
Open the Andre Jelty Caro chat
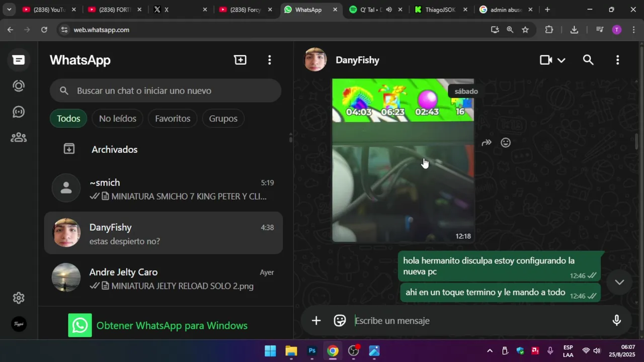click(x=164, y=279)
